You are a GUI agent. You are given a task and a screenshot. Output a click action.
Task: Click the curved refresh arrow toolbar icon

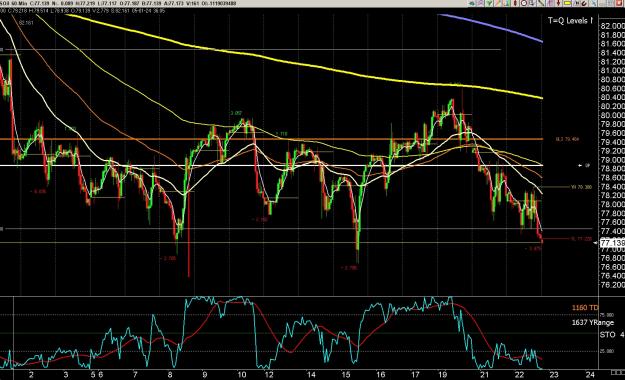click(x=584, y=3)
